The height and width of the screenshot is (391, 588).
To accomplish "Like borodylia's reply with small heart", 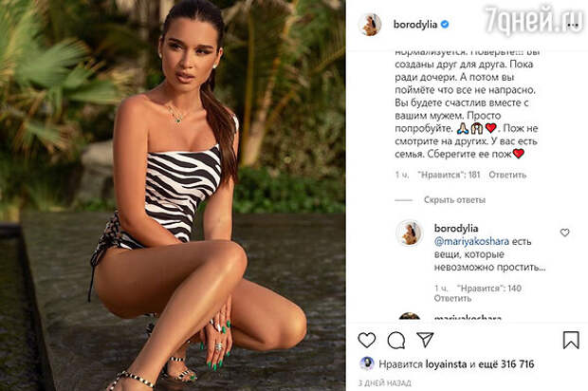I will pyautogui.click(x=564, y=233).
